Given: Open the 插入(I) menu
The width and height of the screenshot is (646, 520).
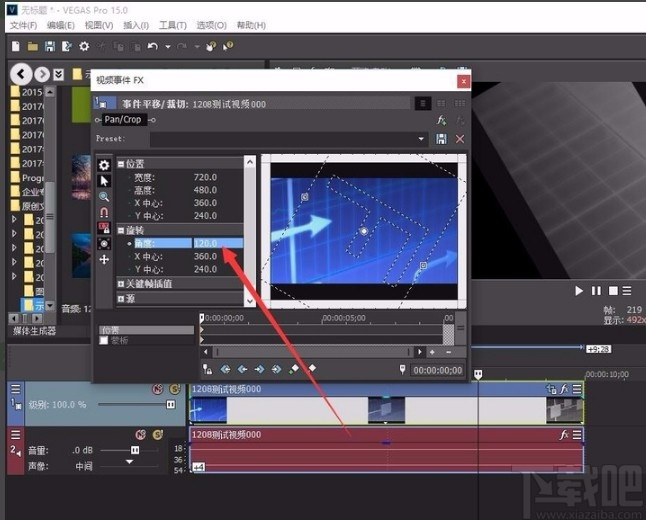Looking at the screenshot, I should [x=136, y=25].
